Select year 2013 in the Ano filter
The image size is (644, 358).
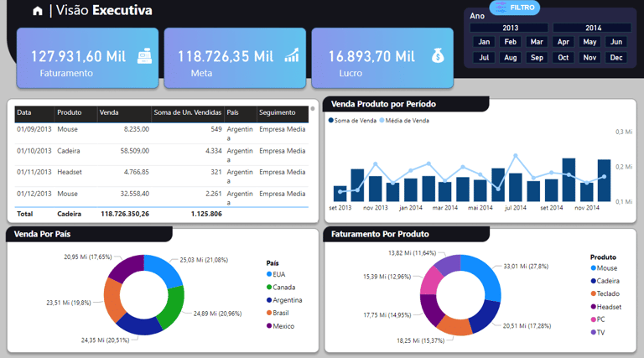click(x=509, y=28)
